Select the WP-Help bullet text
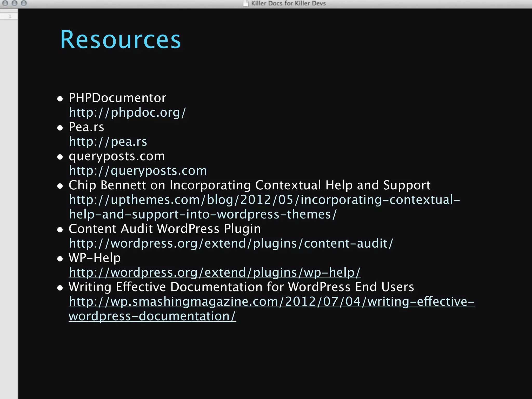 click(x=95, y=258)
